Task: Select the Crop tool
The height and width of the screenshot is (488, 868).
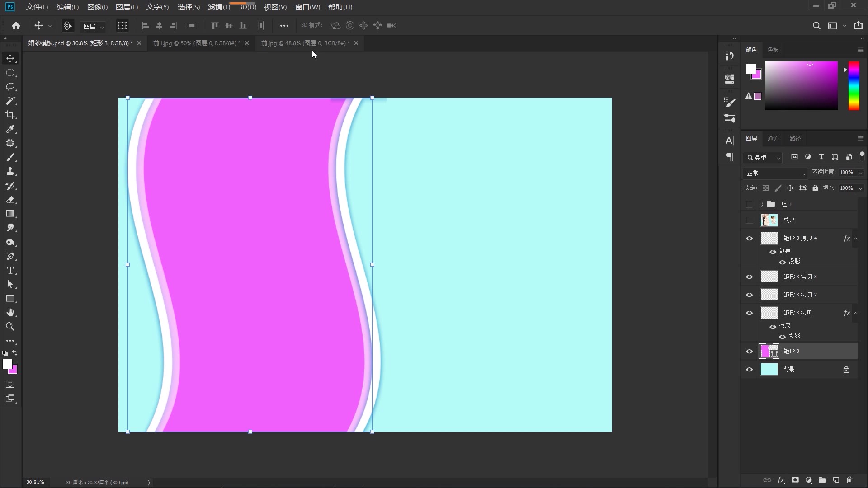Action: pos(10,115)
